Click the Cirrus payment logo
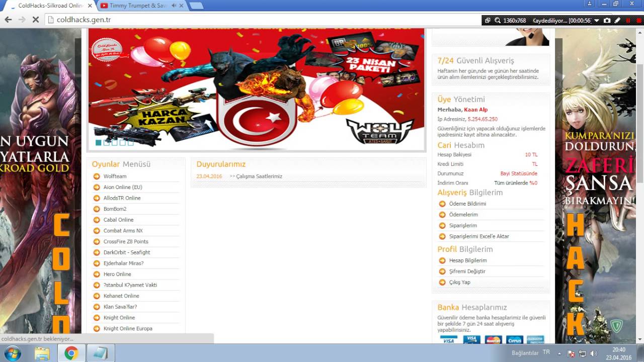Viewport: 644px width, 362px height. coord(514,340)
